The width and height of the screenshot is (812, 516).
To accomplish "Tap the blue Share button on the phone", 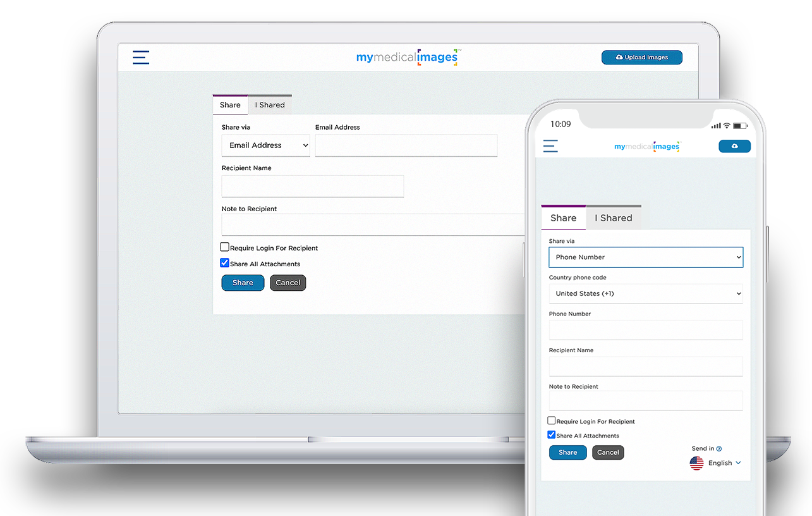I will tap(567, 452).
